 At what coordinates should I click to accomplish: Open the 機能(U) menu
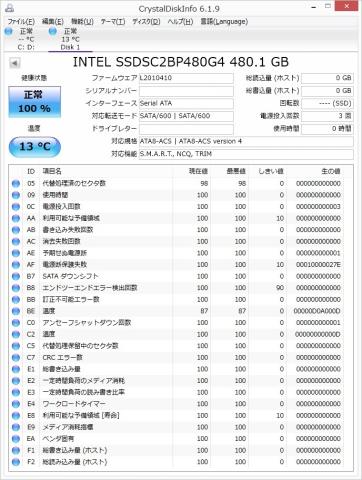pyautogui.click(x=82, y=22)
